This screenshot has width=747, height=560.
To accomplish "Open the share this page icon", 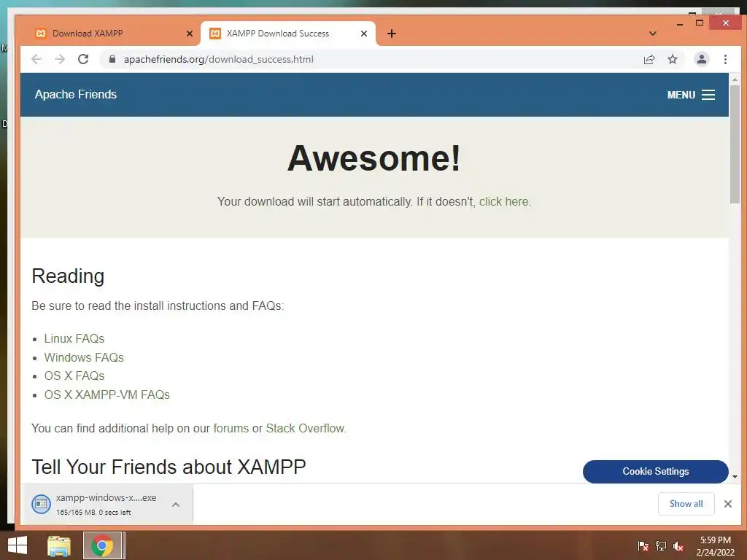I will [x=649, y=59].
